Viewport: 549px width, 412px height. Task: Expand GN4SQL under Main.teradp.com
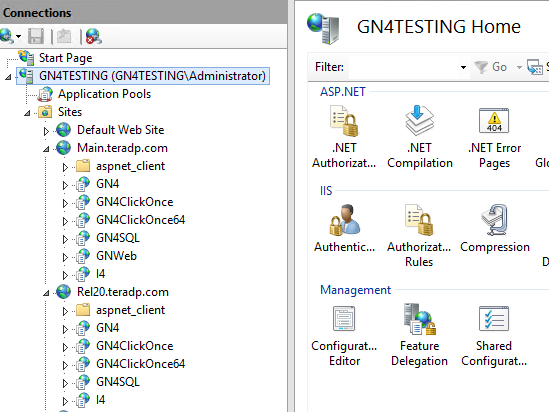tap(65, 239)
